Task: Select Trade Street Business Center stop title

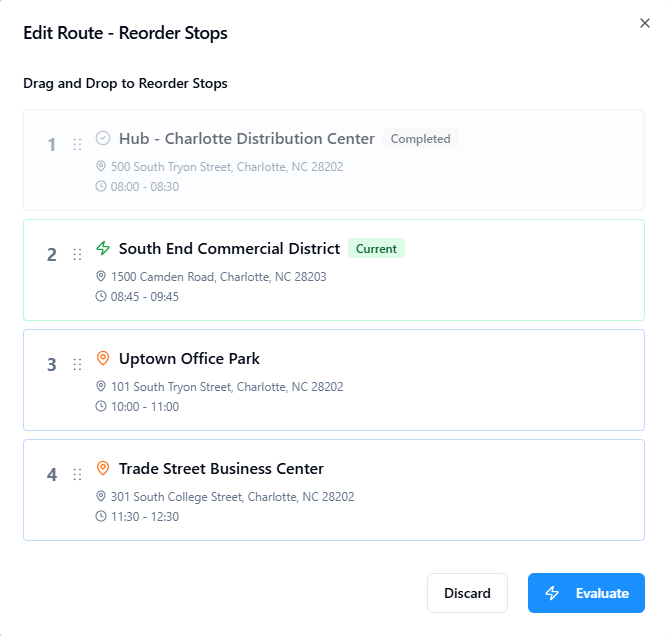Action: [221, 468]
